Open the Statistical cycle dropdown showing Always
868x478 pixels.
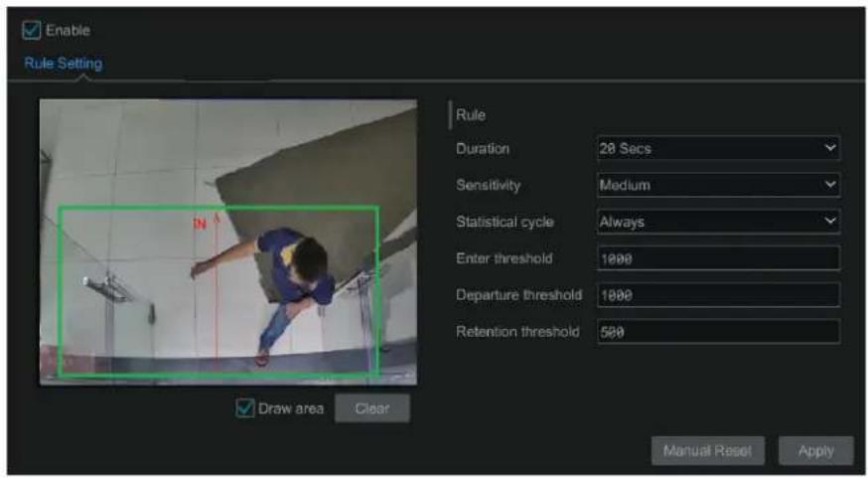click(719, 222)
